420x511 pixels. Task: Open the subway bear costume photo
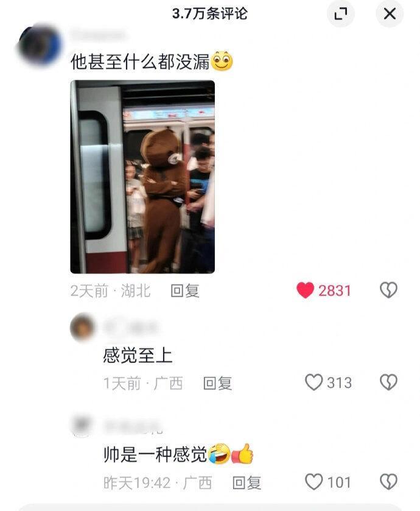[142, 177]
